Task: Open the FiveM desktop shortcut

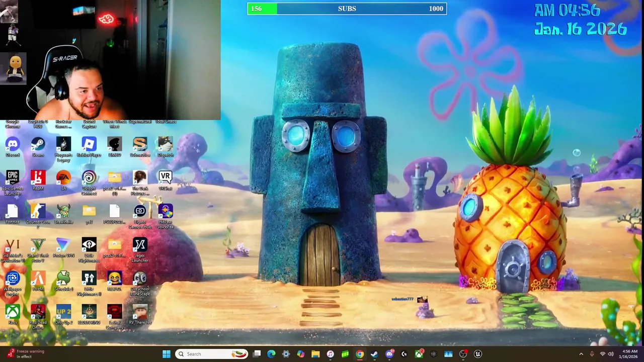Action: pyautogui.click(x=38, y=282)
